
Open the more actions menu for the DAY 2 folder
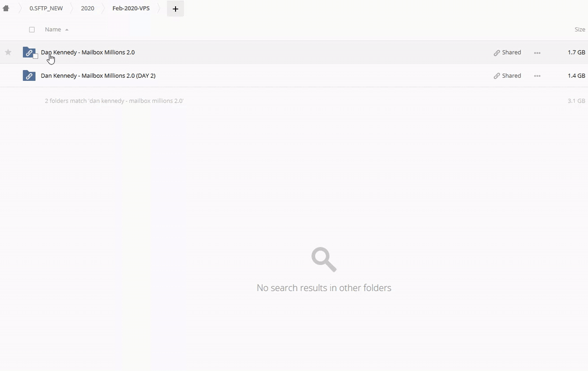pos(537,76)
